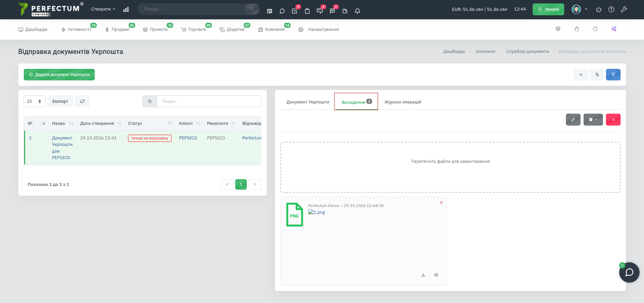Open the gray PDF actions dropdown
Viewport: 644px width, 303px height.
point(593,119)
